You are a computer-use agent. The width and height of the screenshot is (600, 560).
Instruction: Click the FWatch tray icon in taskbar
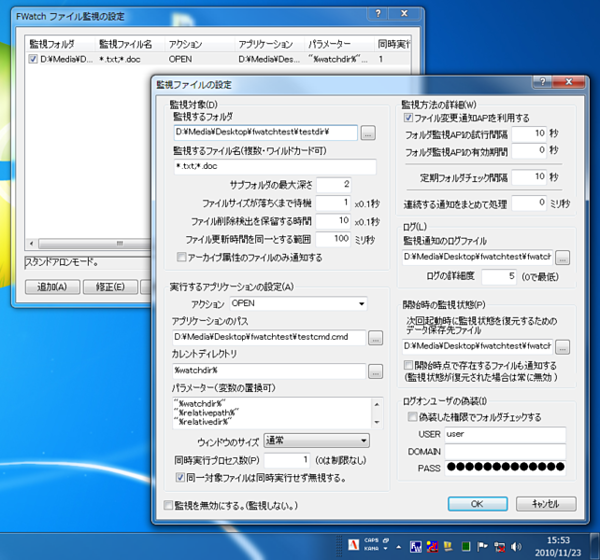417,546
